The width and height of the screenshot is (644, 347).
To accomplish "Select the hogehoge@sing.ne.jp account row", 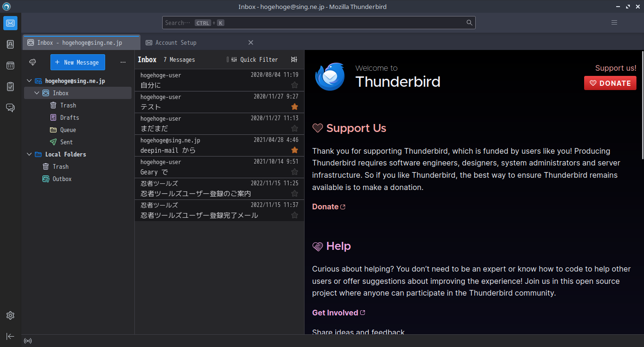I will [78, 81].
